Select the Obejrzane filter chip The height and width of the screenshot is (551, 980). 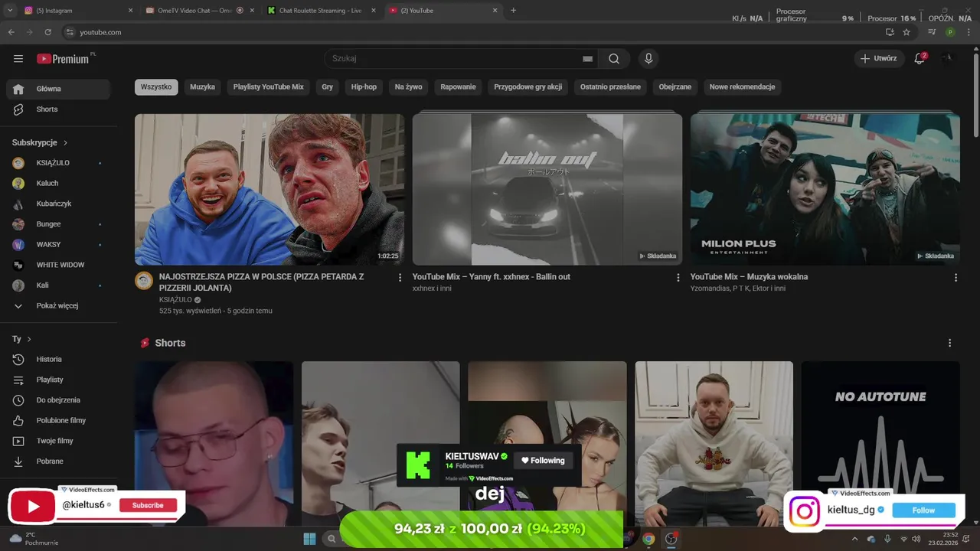point(675,87)
